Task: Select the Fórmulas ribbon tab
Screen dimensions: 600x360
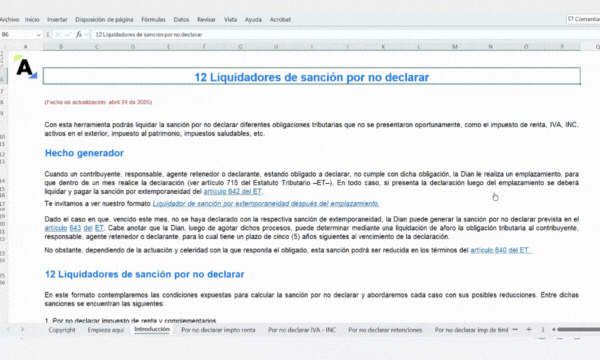Action: [153, 20]
